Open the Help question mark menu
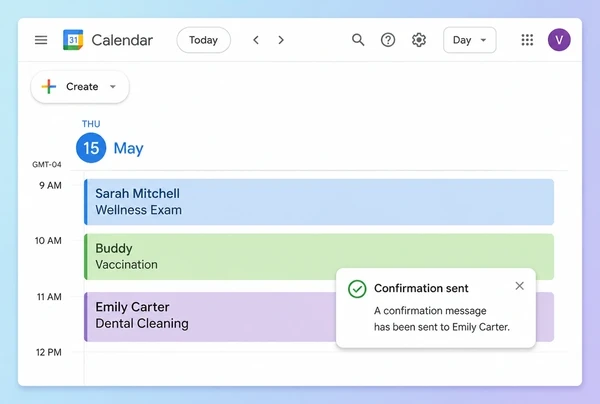The height and width of the screenshot is (404, 600). point(388,40)
